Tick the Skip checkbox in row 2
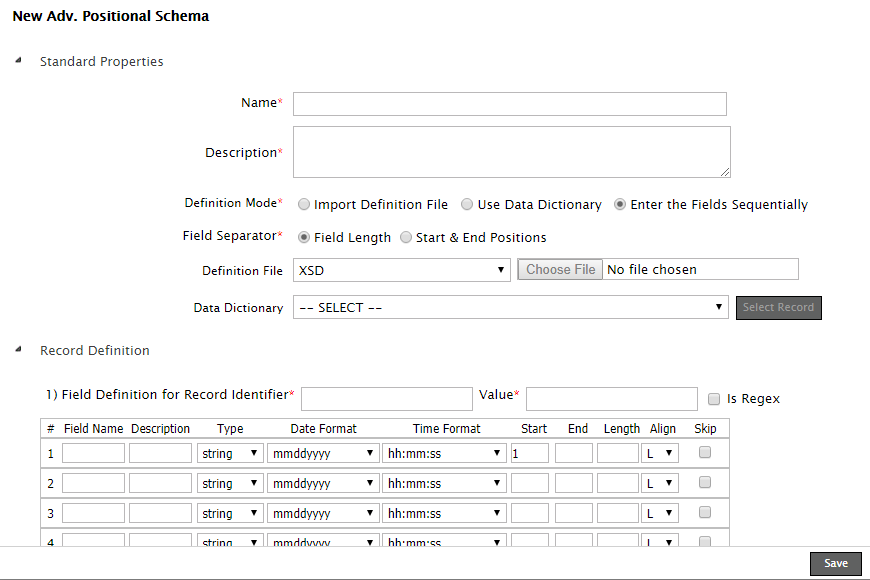The width and height of the screenshot is (870, 580). (705, 483)
